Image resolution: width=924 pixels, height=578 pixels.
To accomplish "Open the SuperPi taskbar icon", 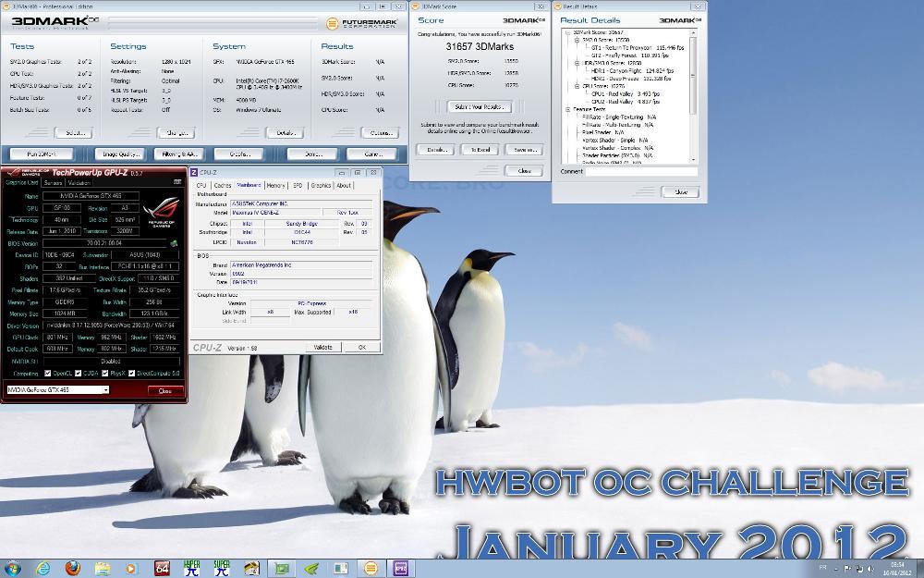I will (222, 569).
